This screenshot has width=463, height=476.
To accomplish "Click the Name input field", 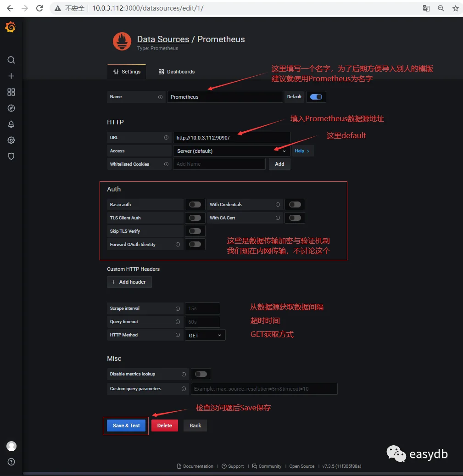I will click(x=225, y=97).
